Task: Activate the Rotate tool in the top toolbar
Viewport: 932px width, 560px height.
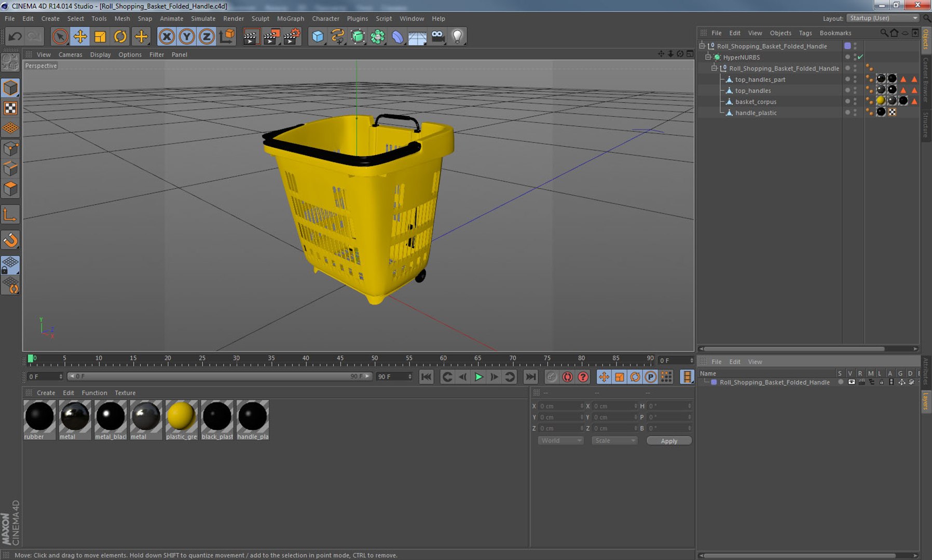Action: 120,36
